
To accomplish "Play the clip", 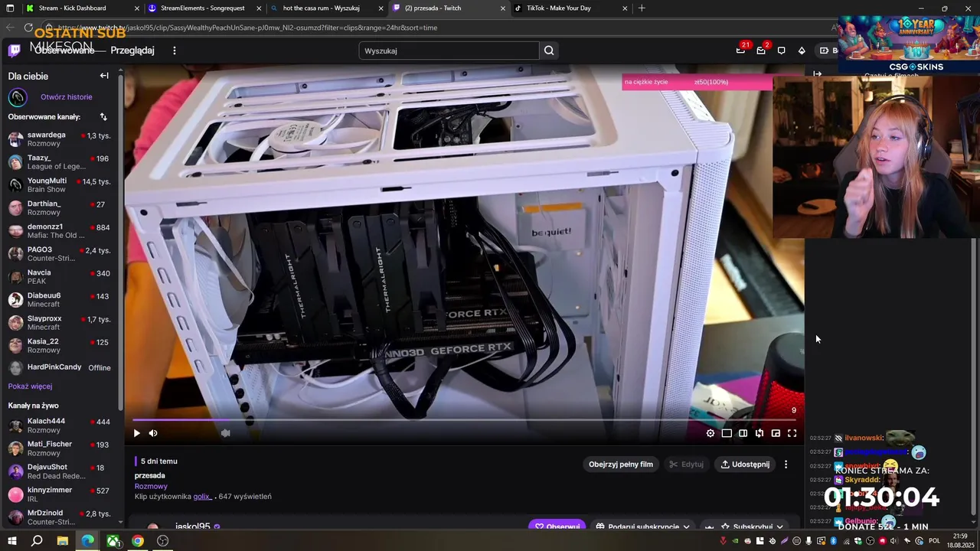I will click(x=137, y=433).
